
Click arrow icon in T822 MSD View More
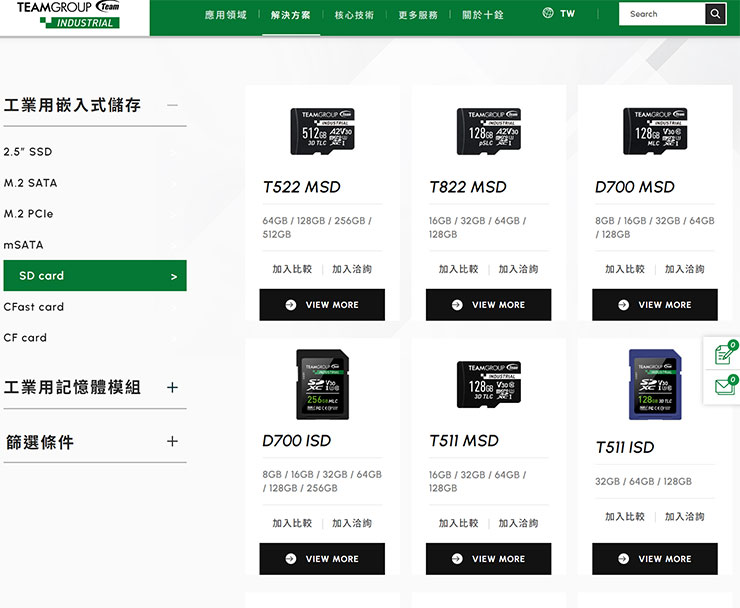coord(457,305)
